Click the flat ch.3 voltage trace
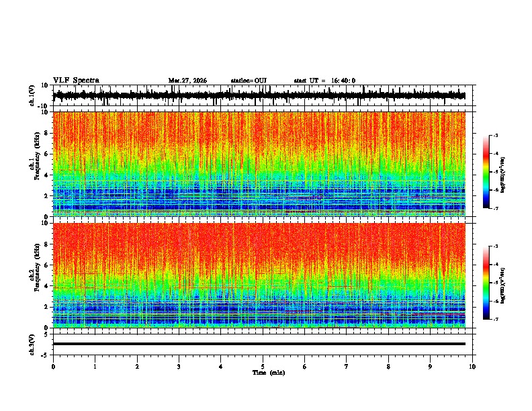Screen dimensions: 532x411 (x=259, y=344)
